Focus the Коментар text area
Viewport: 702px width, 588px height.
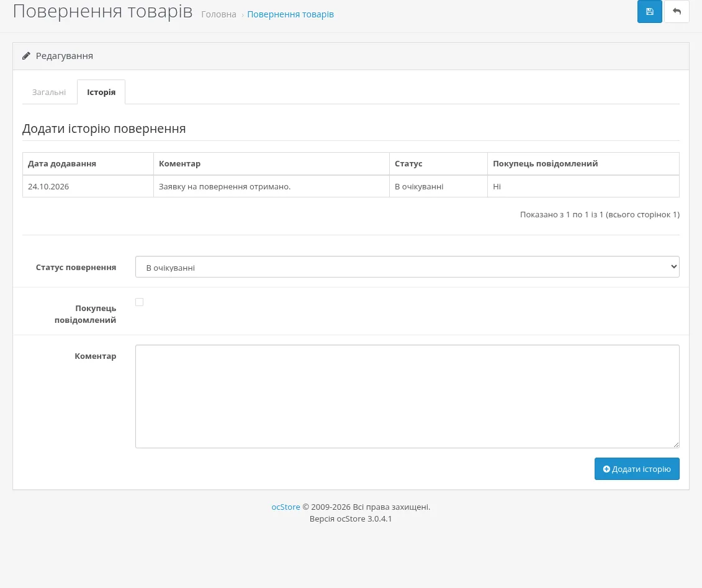tap(407, 396)
